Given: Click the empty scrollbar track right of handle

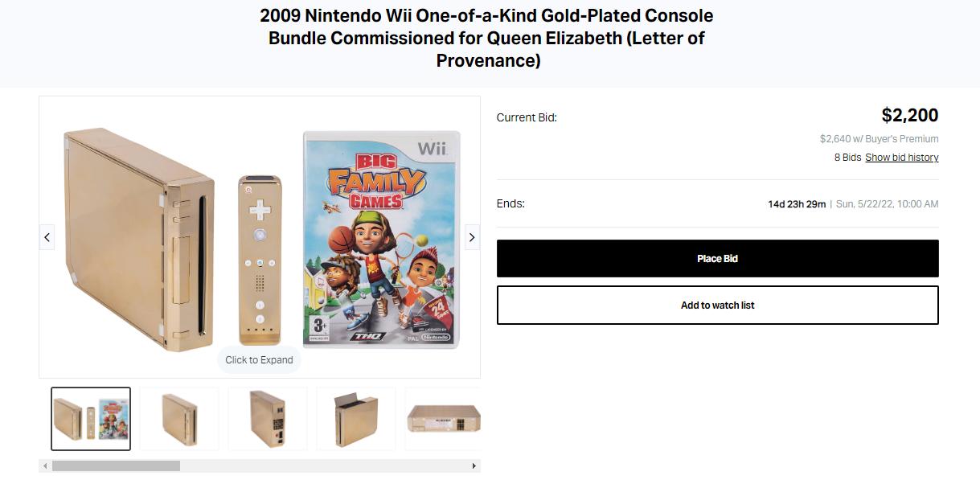Looking at the screenshot, I should pos(322,466).
